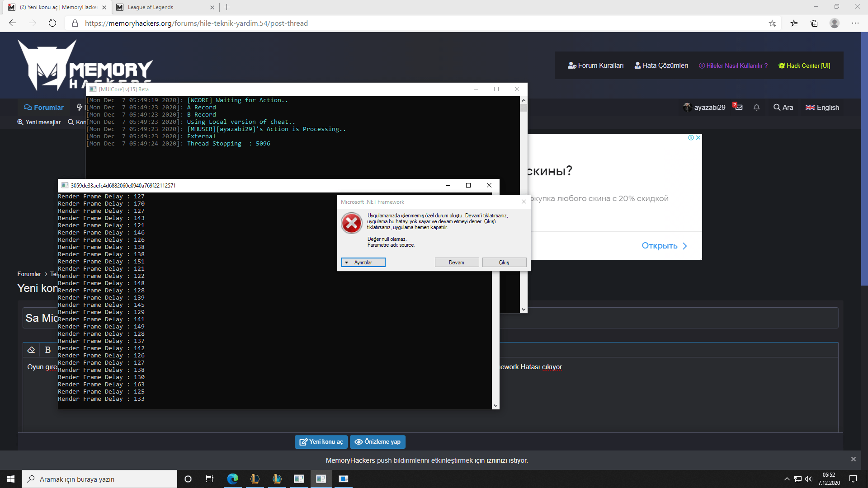This screenshot has height=488, width=868.
Task: Open the favorites list icon
Action: point(794,23)
